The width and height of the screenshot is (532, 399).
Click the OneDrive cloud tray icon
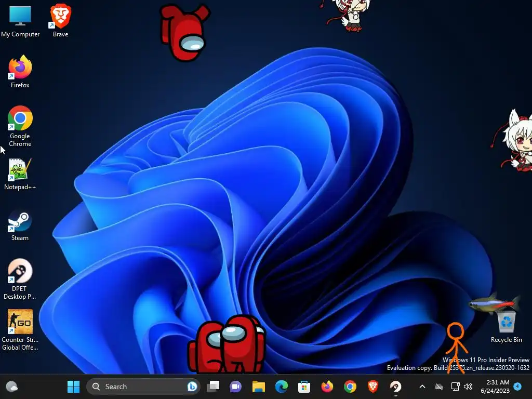[438, 387]
